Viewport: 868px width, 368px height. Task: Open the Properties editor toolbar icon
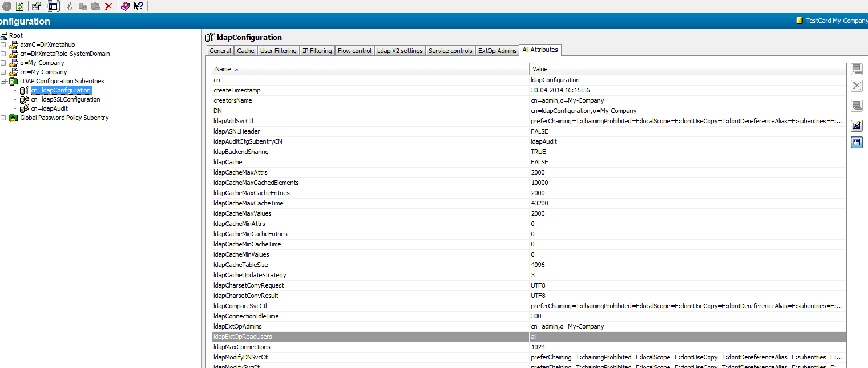point(35,6)
